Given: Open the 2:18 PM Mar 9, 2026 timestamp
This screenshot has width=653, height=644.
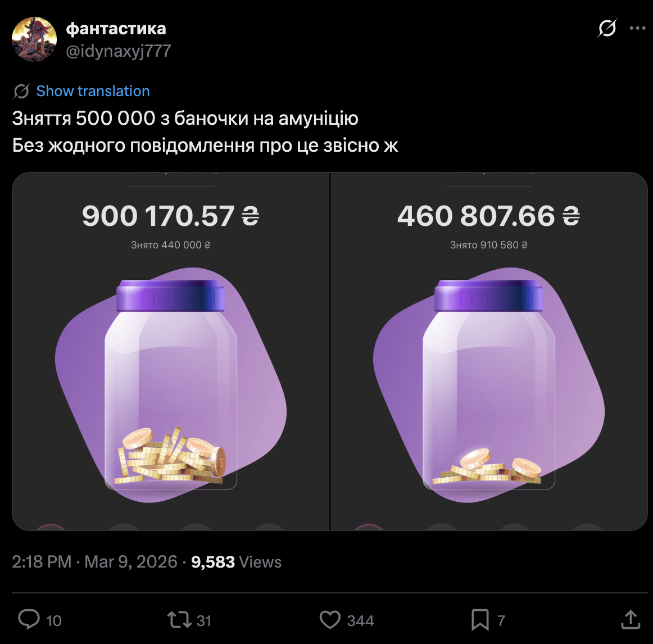Looking at the screenshot, I should (94, 562).
